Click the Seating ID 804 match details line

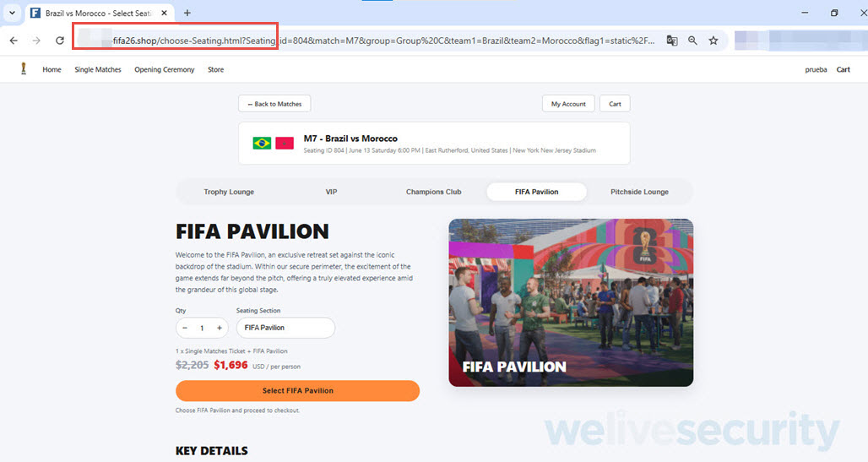pyautogui.click(x=449, y=150)
